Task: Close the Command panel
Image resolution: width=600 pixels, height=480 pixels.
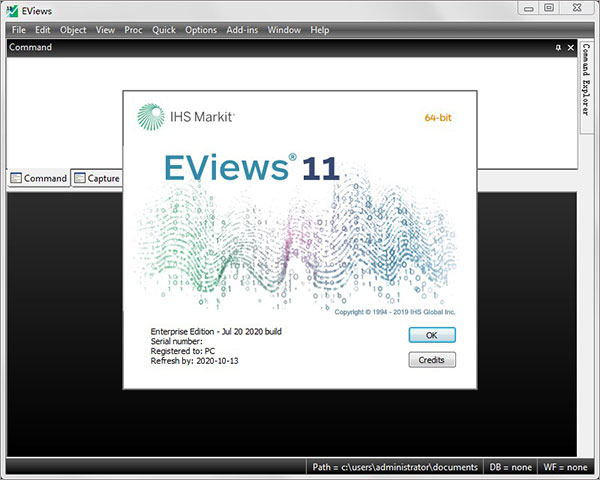Action: [x=571, y=47]
